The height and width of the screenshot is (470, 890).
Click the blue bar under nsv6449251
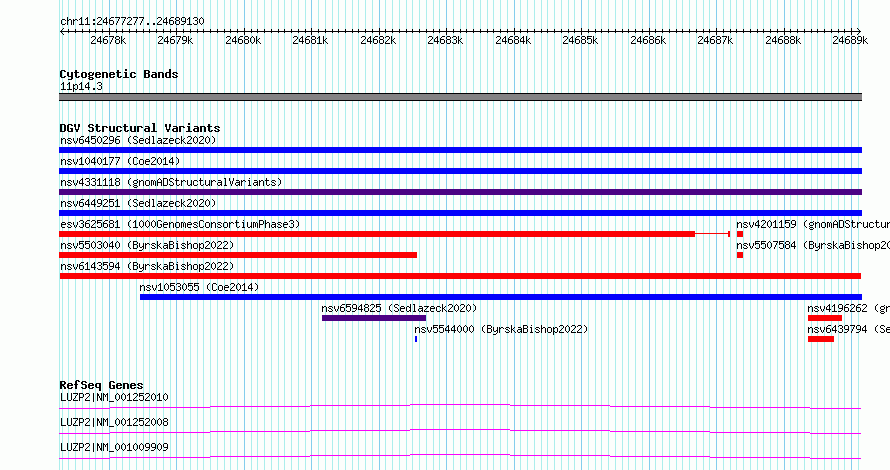coord(460,213)
